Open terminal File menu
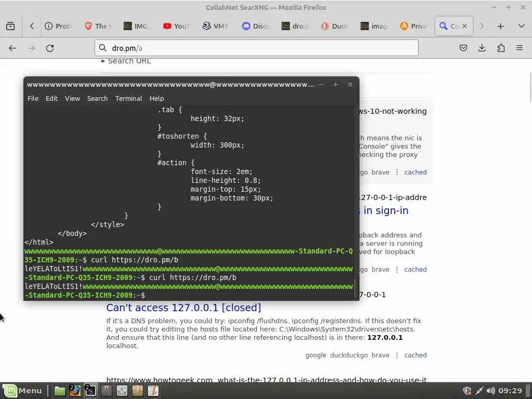532x399 pixels. click(33, 98)
